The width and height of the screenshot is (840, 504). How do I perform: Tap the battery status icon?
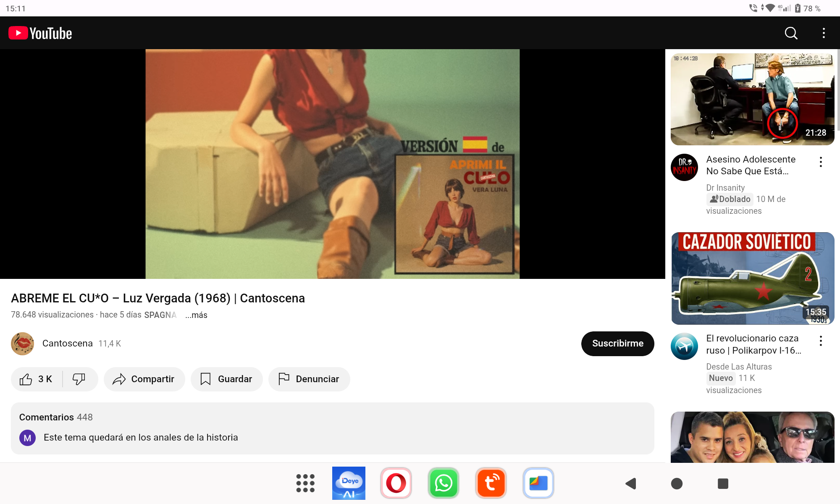click(798, 8)
